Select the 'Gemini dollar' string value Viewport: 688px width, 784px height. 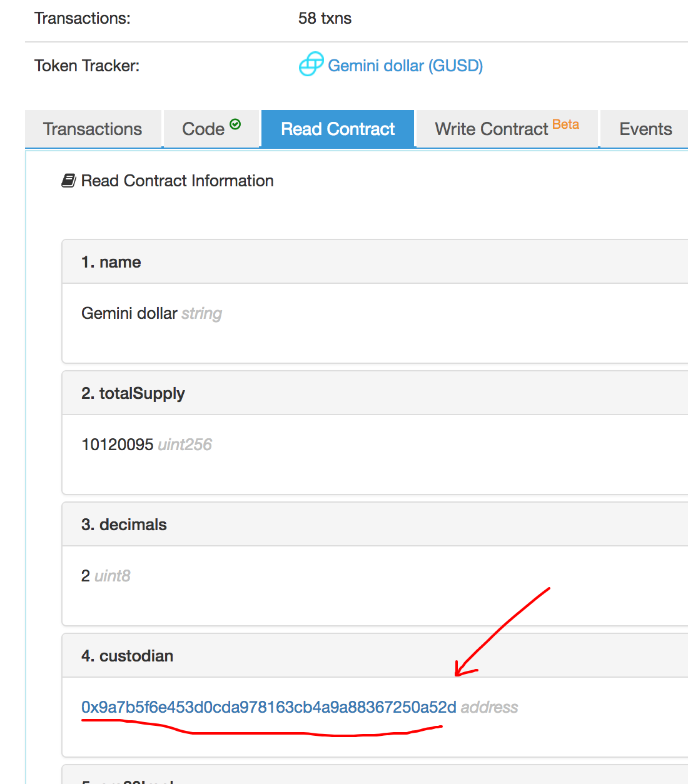(129, 313)
